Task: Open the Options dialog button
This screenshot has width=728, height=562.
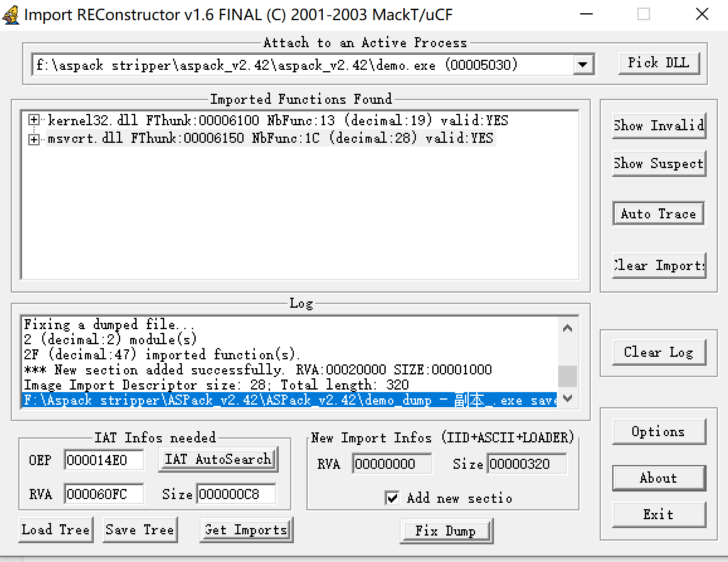Action: pyautogui.click(x=658, y=432)
